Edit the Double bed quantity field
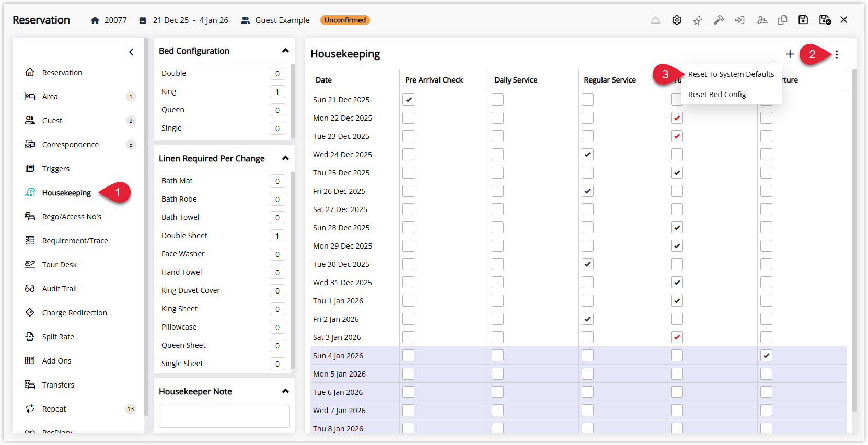 click(x=277, y=74)
